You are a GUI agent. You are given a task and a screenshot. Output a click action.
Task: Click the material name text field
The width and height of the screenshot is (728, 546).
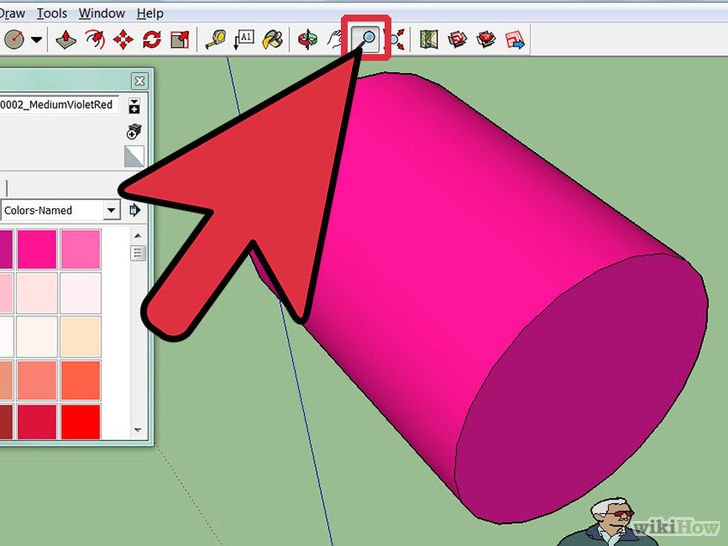[58, 105]
